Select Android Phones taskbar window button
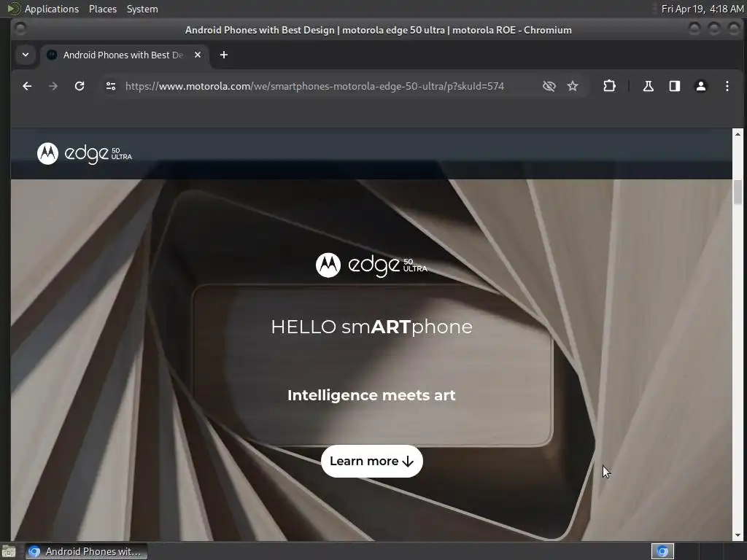Viewport: 747px width, 560px height. coord(86,551)
